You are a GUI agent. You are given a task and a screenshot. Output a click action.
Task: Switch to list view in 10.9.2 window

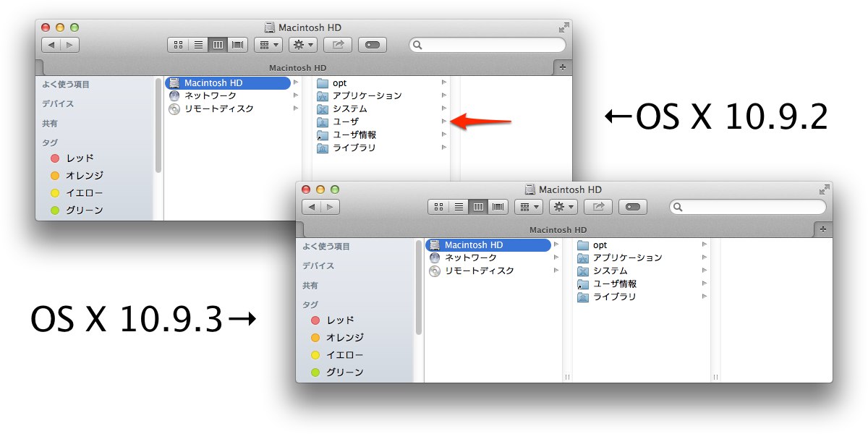198,45
